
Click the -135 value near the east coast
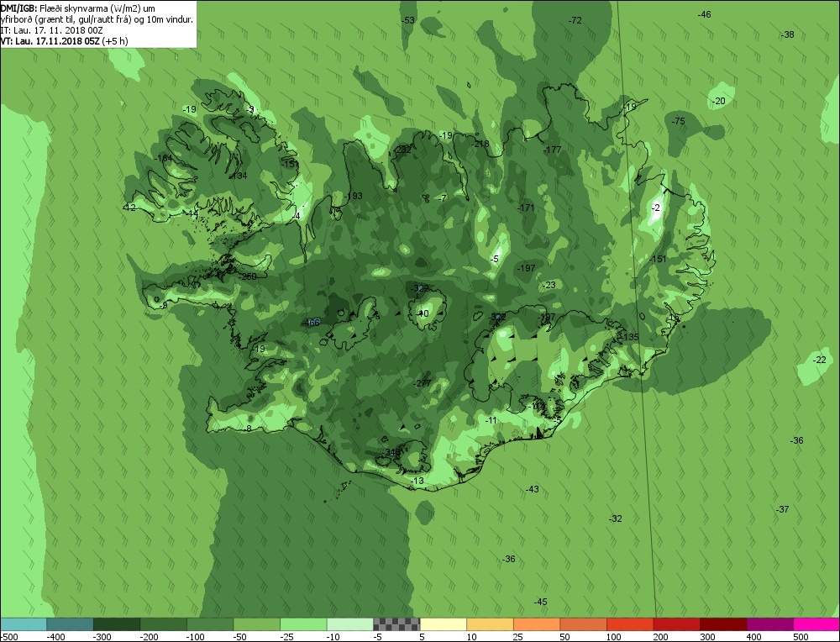631,337
